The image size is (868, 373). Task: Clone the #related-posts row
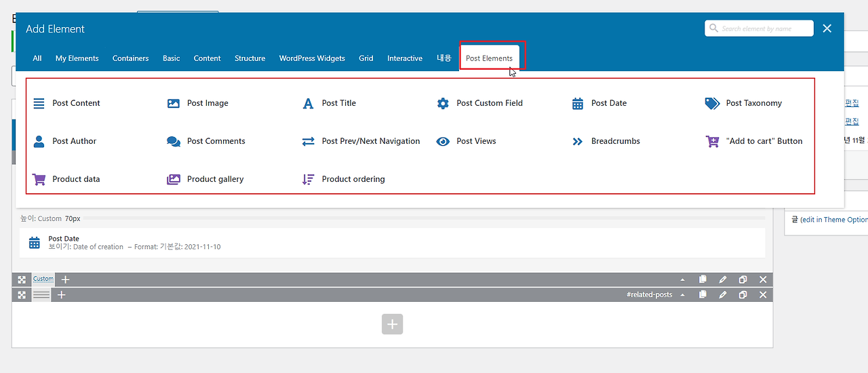tap(743, 295)
